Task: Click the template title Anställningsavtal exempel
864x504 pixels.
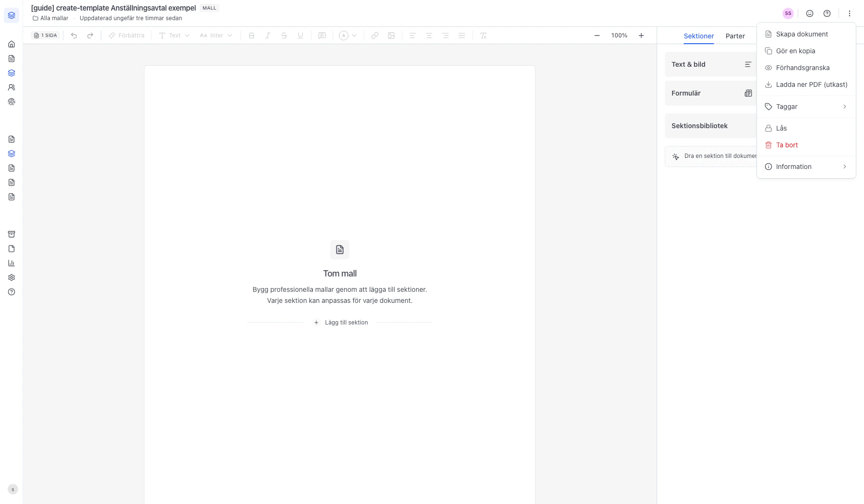Action: pyautogui.click(x=113, y=8)
